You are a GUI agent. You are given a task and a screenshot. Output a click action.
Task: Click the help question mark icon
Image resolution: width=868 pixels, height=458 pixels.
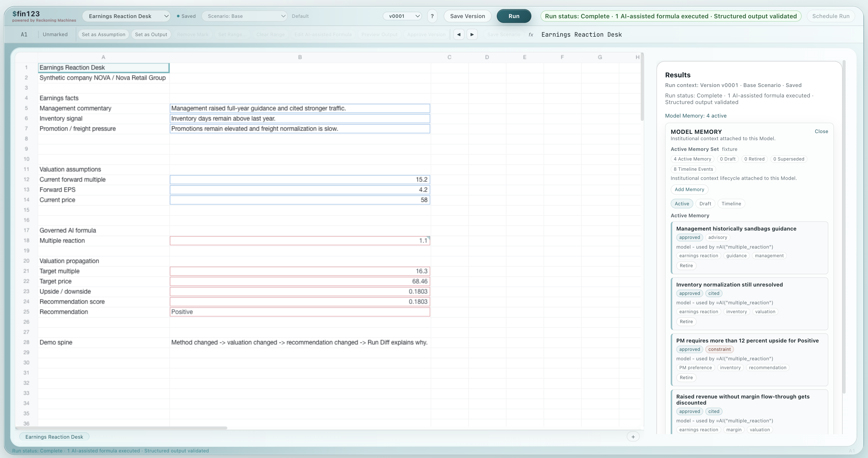(x=432, y=16)
